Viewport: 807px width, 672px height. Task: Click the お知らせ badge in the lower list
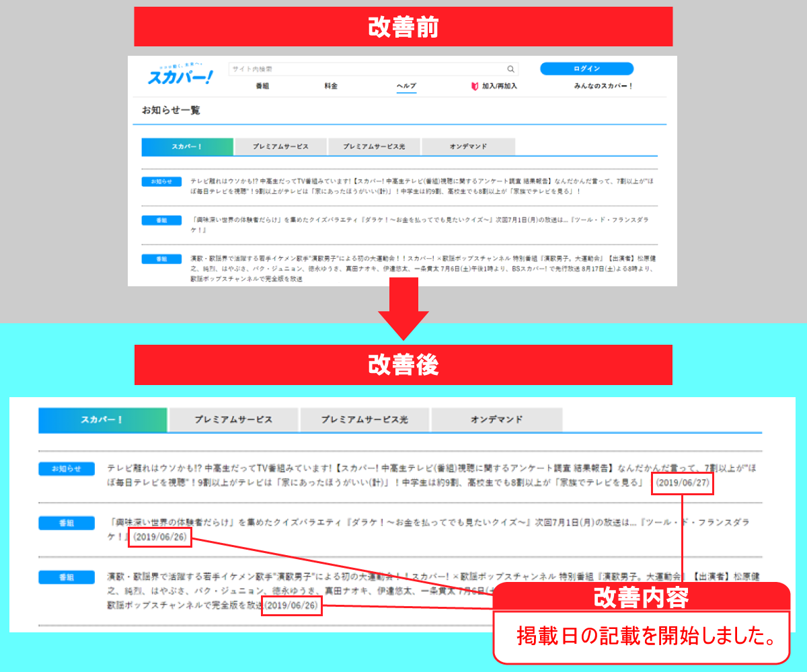click(67, 468)
